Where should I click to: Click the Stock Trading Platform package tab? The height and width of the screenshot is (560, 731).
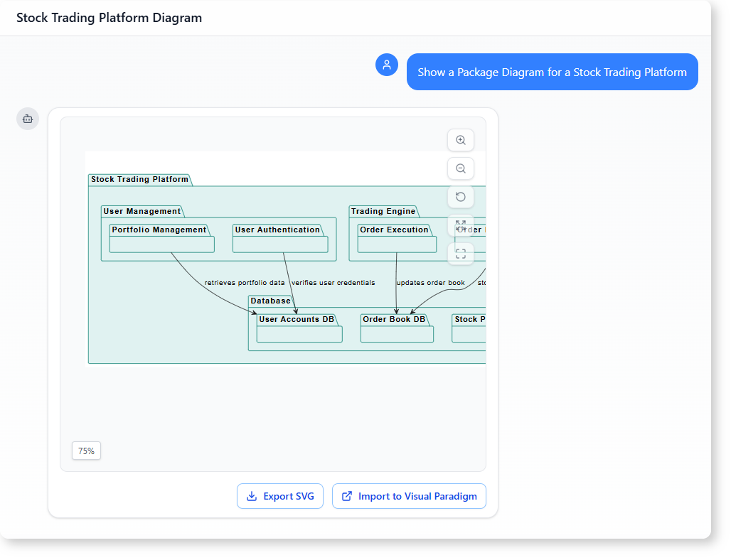[139, 179]
